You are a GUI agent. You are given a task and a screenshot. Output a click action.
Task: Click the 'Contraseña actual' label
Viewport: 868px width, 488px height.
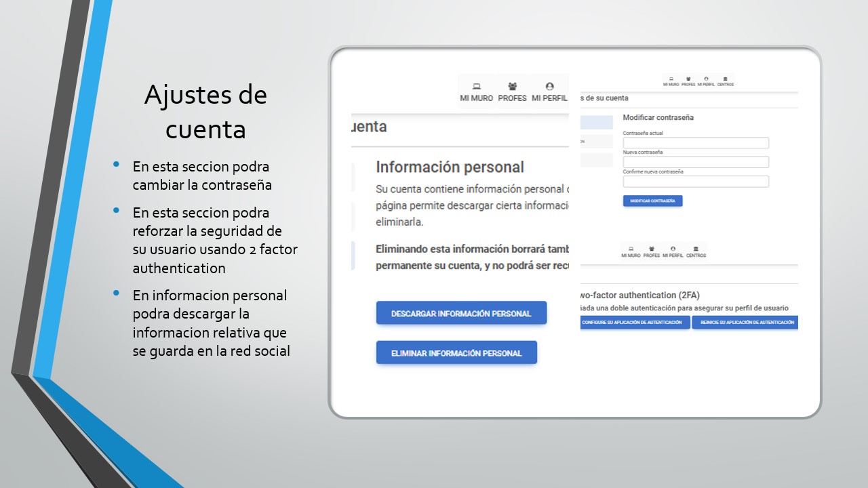643,134
